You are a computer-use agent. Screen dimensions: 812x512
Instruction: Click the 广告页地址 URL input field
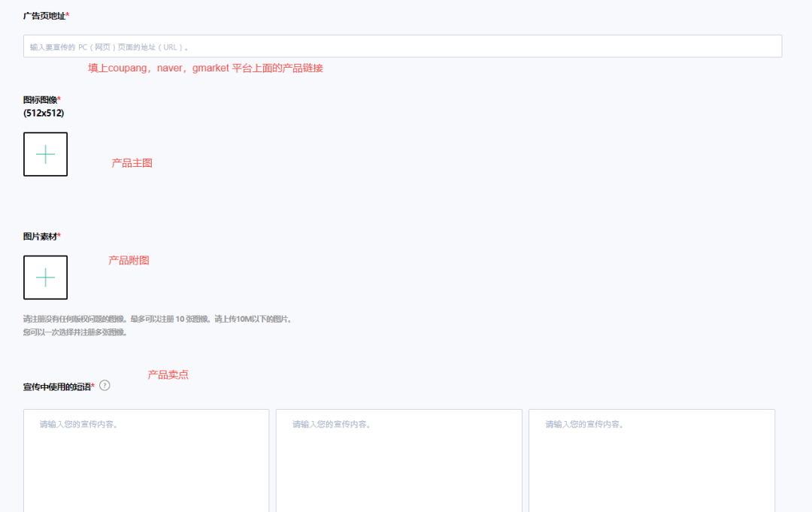tap(402, 47)
